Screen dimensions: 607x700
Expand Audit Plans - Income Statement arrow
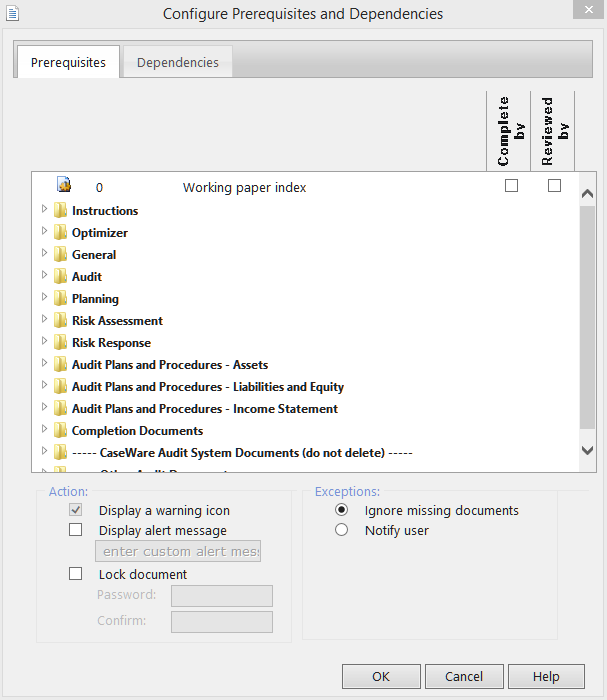point(44,406)
